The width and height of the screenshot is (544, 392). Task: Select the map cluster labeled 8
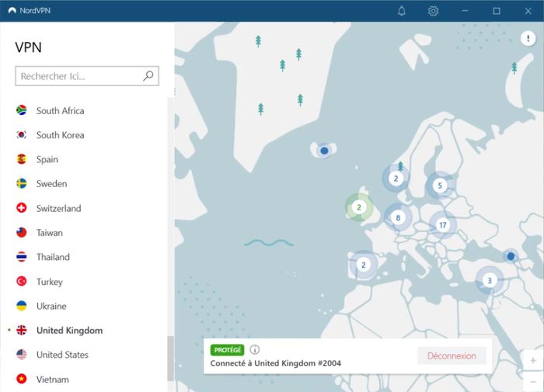pyautogui.click(x=398, y=217)
